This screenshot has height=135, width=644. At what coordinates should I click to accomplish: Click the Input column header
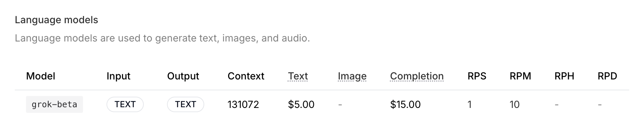coord(118,76)
